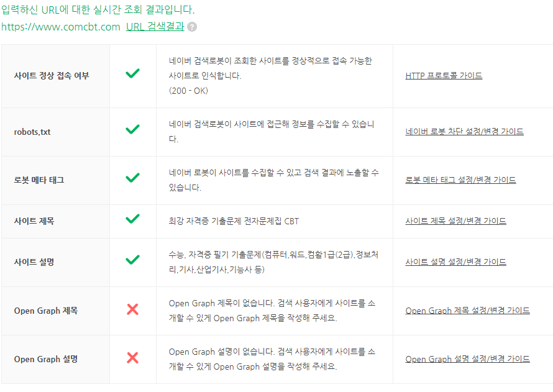The image size is (553, 392).
Task: Click the green checkmark for 사이트 설명
Action: [x=132, y=260]
